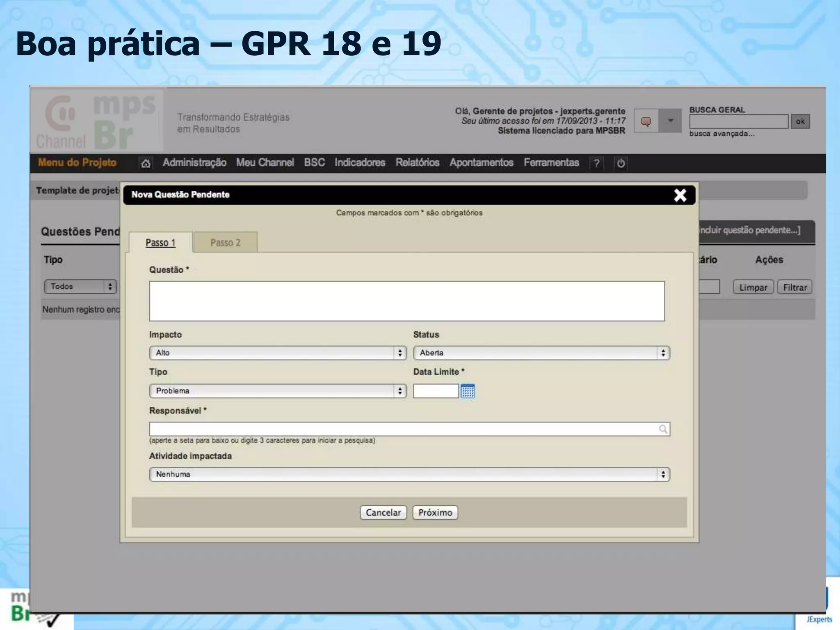Open the busca avançada link

tap(722, 134)
